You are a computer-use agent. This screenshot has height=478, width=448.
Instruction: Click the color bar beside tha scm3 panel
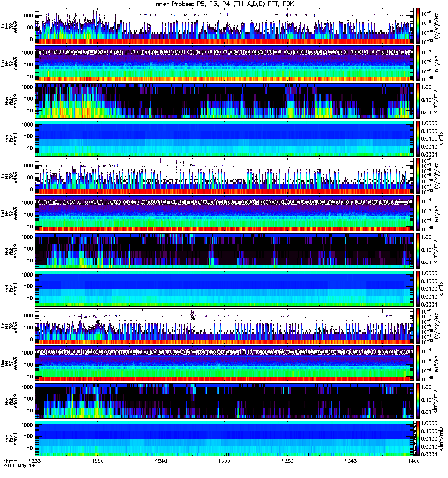[x=418, y=63]
